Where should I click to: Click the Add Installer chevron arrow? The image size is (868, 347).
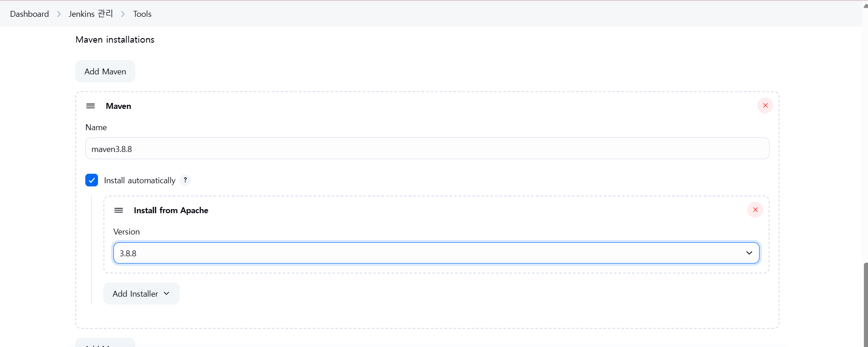pyautogui.click(x=167, y=293)
